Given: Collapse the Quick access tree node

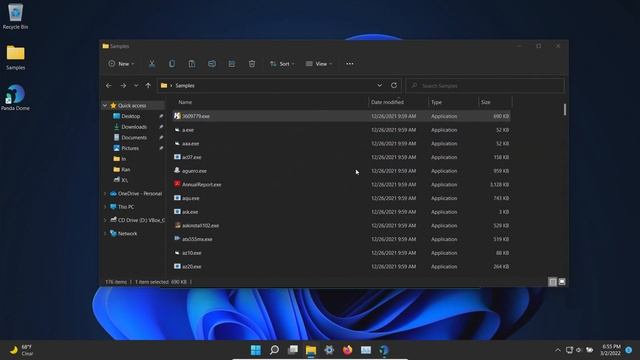Looking at the screenshot, I should point(105,105).
